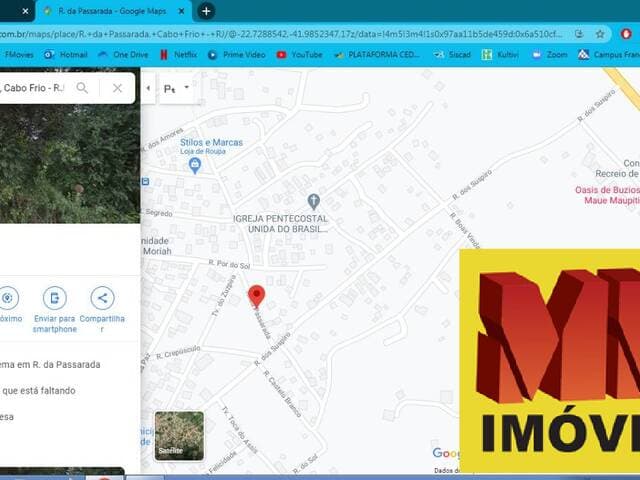Open the FMovies bookmark
The width and height of the screenshot is (640, 480).
click(17, 55)
